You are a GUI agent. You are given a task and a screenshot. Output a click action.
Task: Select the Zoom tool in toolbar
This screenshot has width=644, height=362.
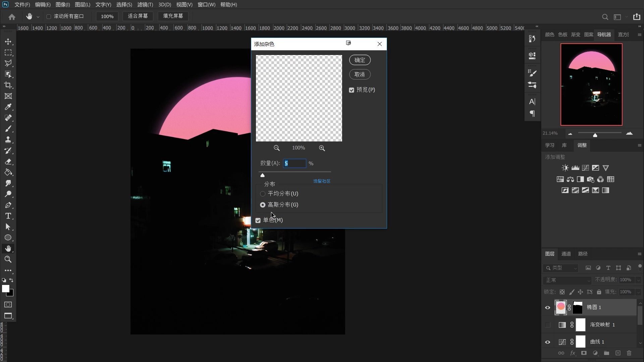point(8,259)
